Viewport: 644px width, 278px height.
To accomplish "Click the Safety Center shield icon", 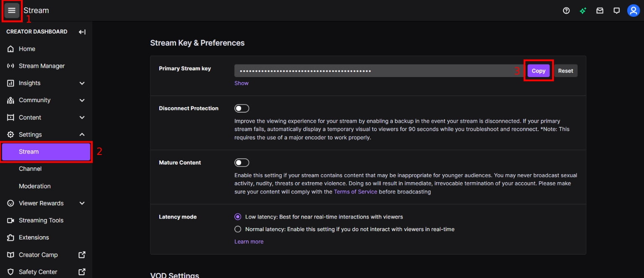I will [x=11, y=272].
